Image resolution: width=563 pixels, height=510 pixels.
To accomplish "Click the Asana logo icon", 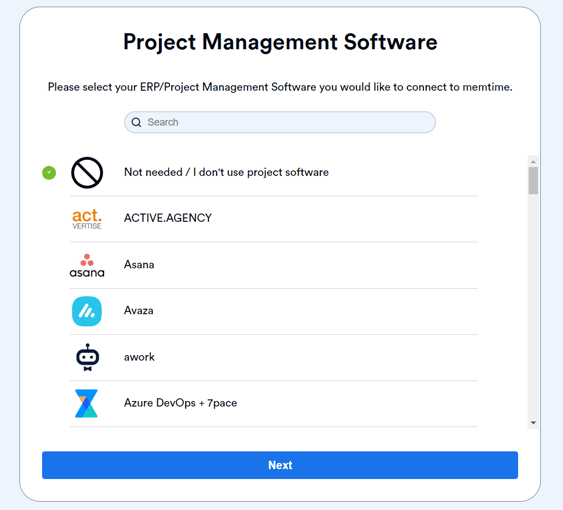I will pos(87,265).
